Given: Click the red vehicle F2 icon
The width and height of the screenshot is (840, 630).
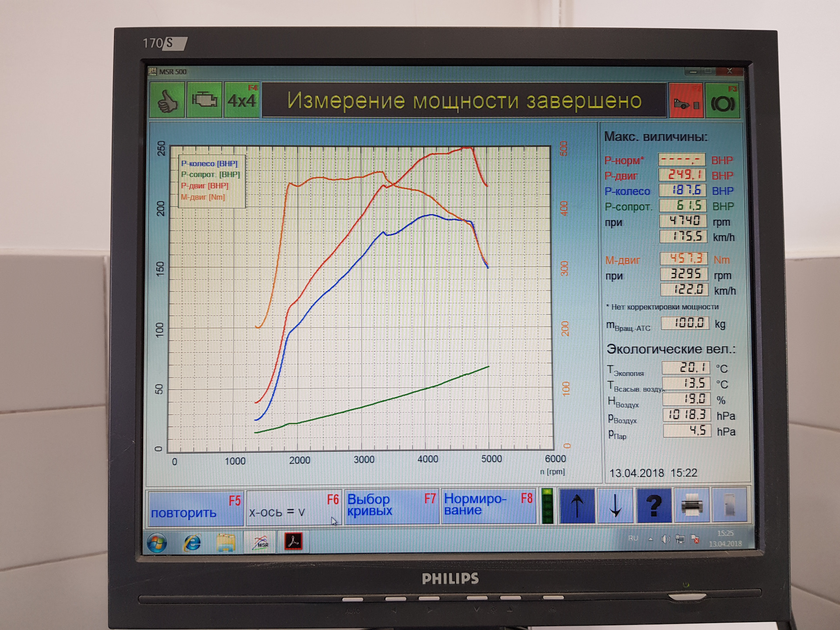Looking at the screenshot, I should (x=686, y=102).
